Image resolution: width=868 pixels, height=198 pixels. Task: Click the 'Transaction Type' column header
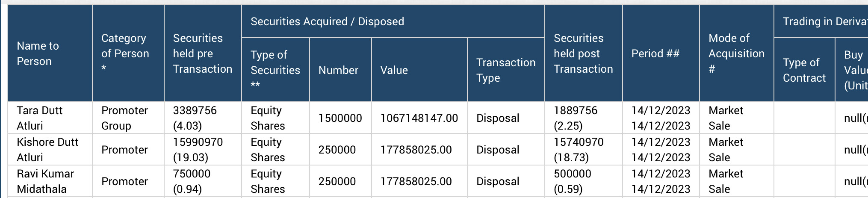505,70
